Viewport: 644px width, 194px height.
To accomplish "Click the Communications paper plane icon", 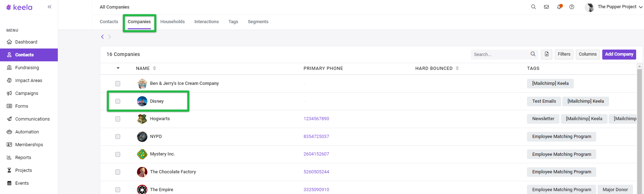I will (9, 119).
